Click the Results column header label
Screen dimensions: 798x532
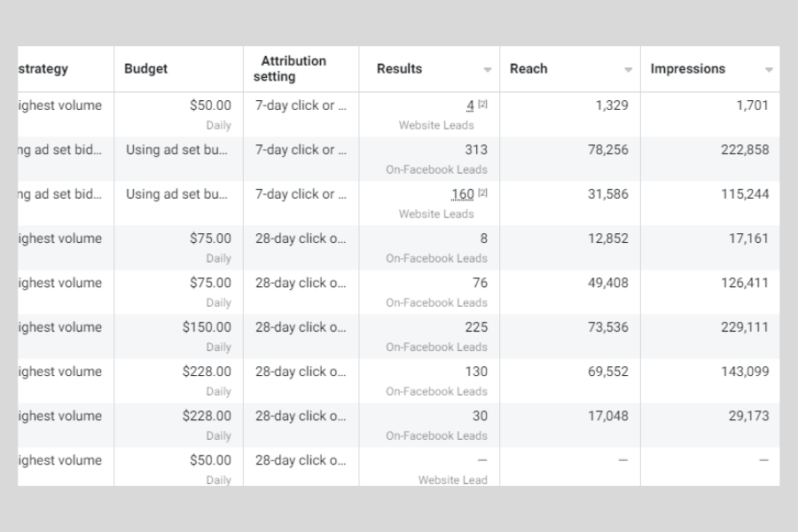click(x=400, y=69)
